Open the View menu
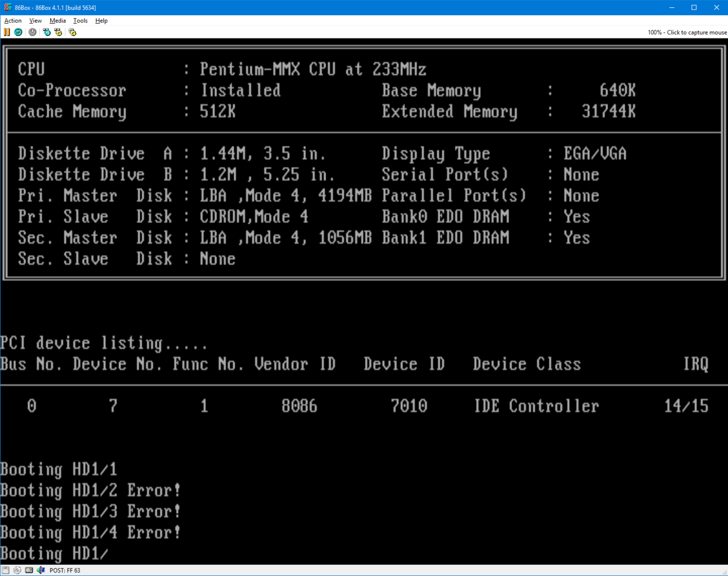 (35, 20)
